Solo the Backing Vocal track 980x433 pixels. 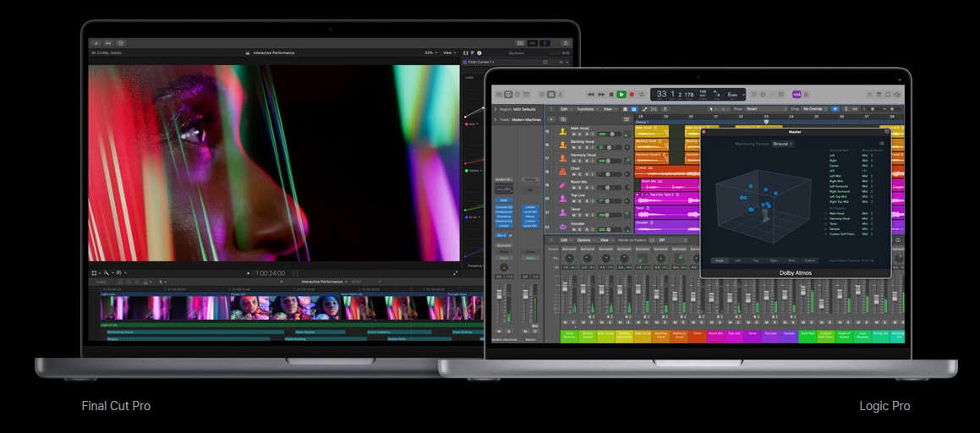click(579, 147)
